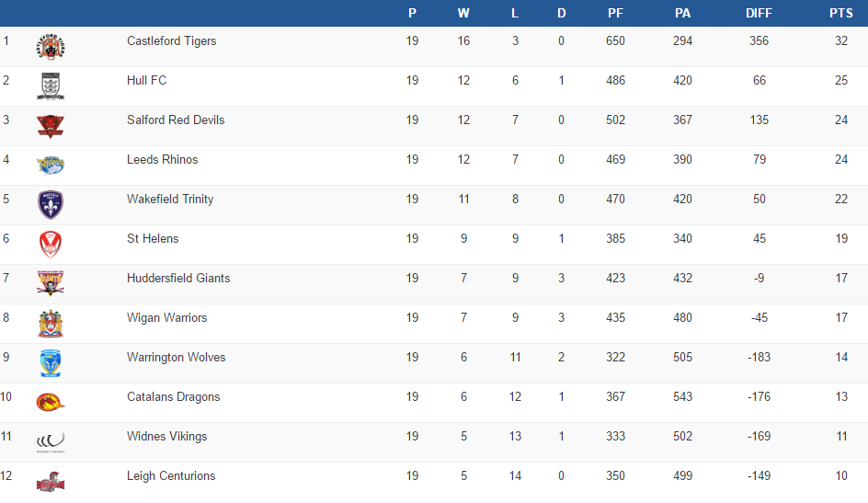
Task: Click the W wins column header
Action: click(463, 13)
